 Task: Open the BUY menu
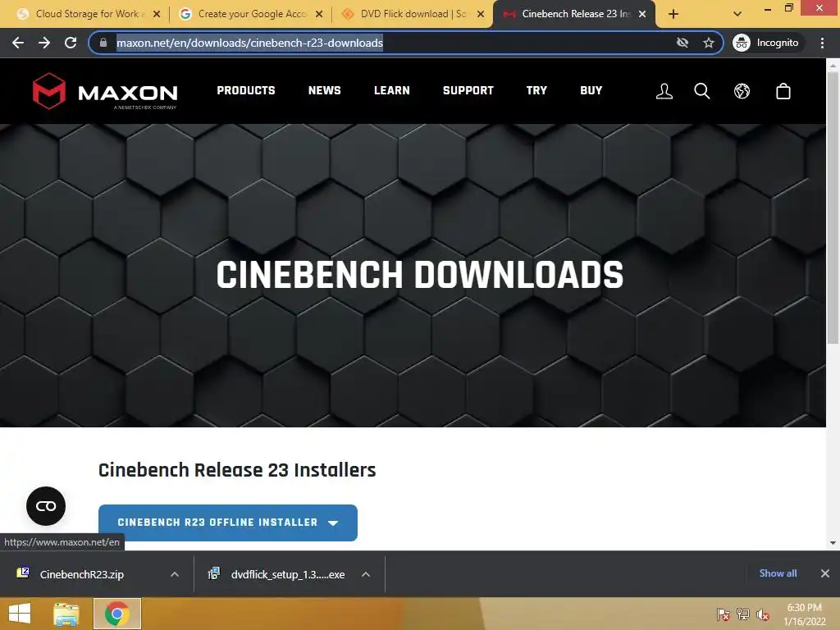pyautogui.click(x=591, y=90)
